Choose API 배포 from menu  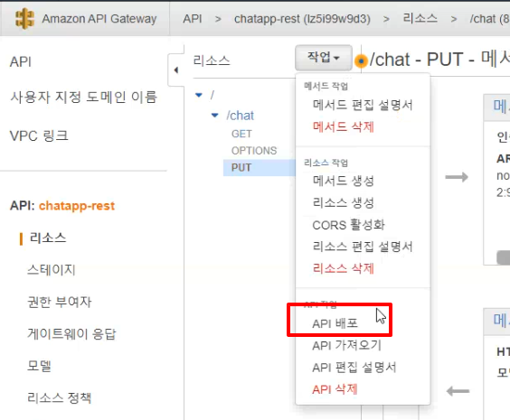click(335, 323)
